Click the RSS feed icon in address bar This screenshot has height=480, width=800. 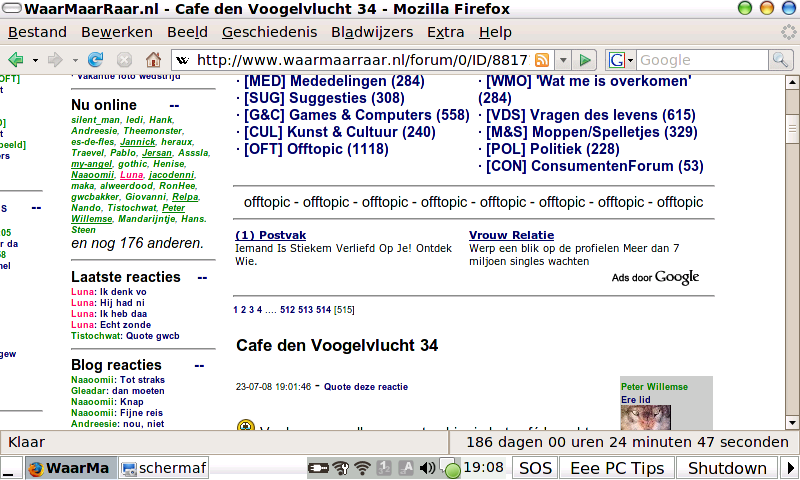click(x=542, y=60)
